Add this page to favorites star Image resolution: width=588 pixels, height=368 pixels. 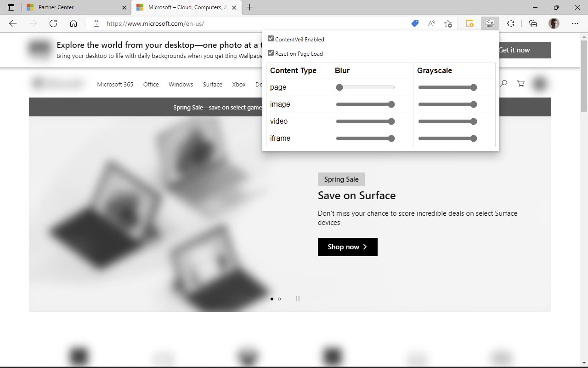point(448,23)
